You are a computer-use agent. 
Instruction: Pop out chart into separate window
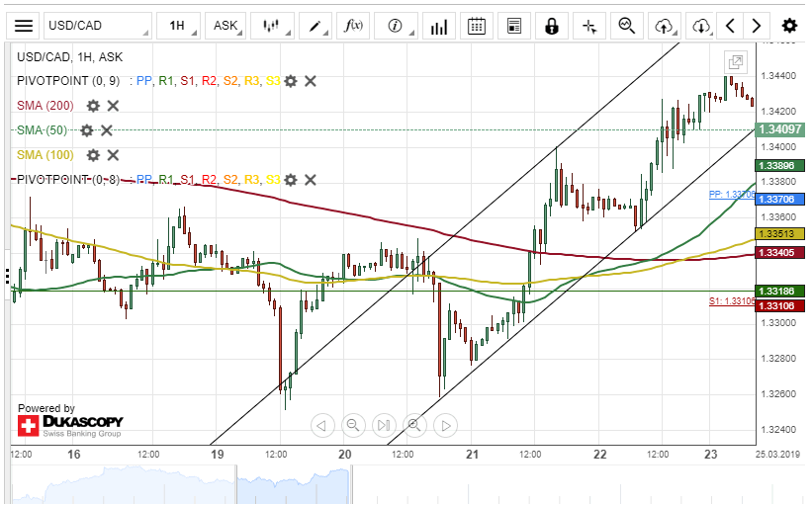point(736,62)
